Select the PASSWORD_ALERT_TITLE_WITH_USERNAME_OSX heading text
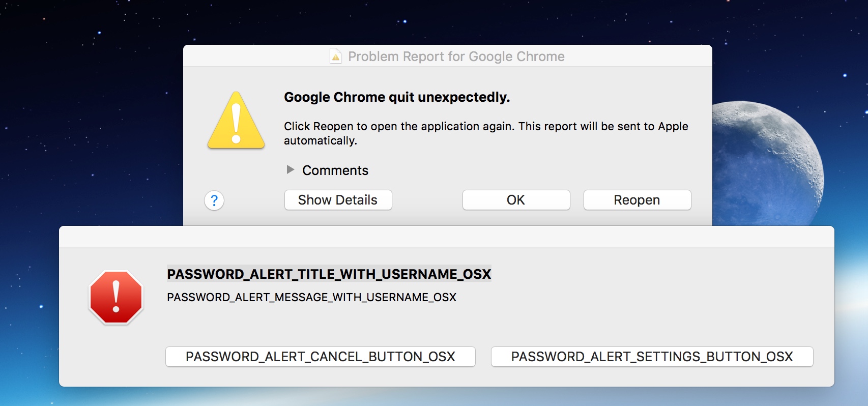The height and width of the screenshot is (406, 868). (329, 274)
